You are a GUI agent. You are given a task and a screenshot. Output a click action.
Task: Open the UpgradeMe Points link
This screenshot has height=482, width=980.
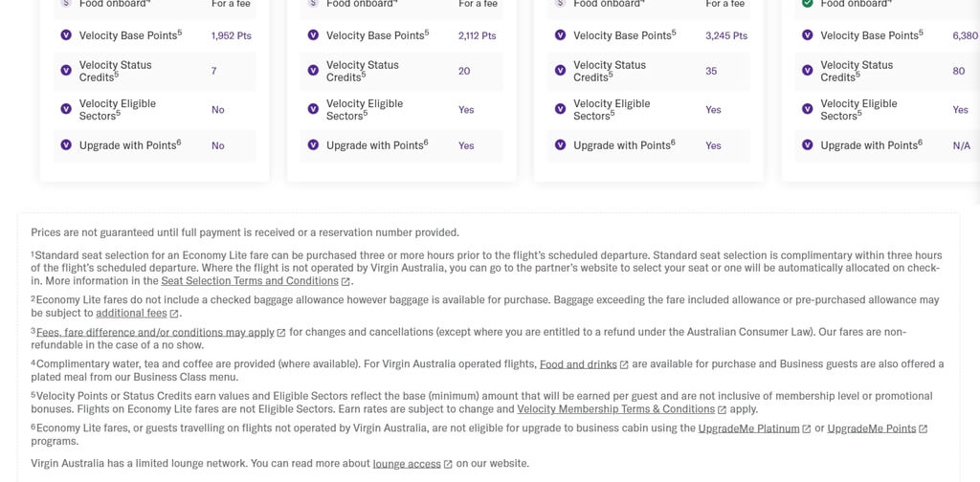point(872,428)
